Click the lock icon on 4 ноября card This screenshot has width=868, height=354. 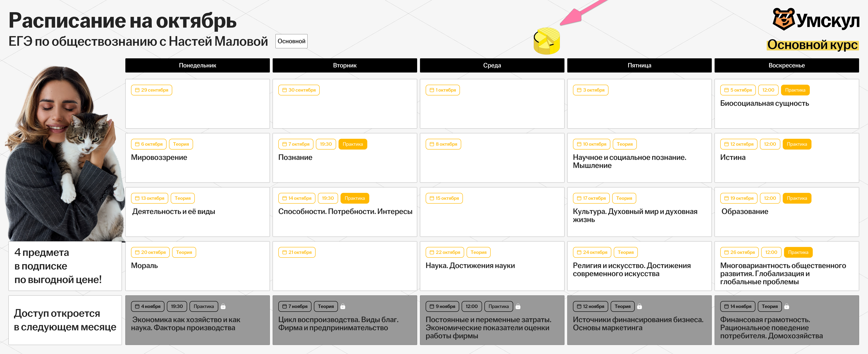pyautogui.click(x=223, y=307)
